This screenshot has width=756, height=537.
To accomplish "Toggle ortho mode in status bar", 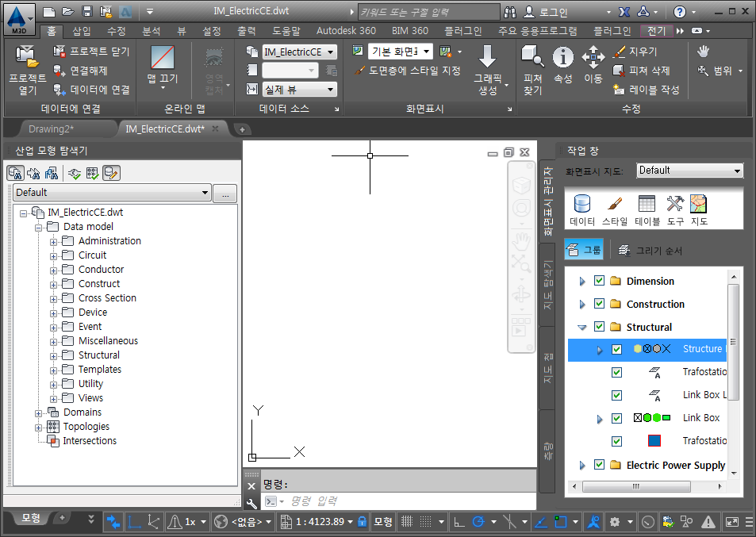I will coord(459,522).
